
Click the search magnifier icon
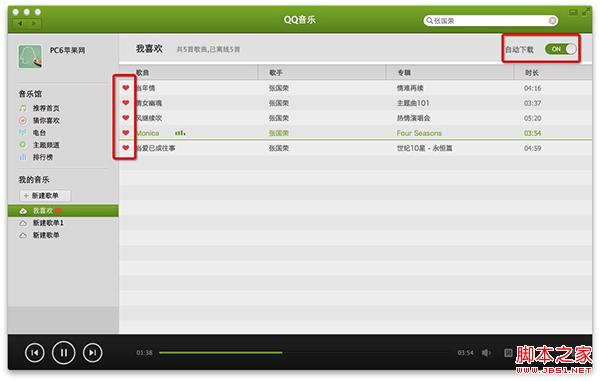(x=429, y=21)
